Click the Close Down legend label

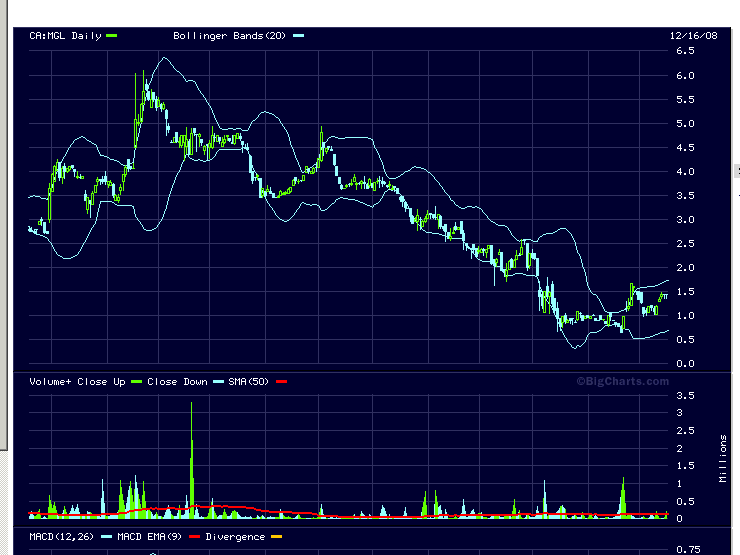pos(177,382)
